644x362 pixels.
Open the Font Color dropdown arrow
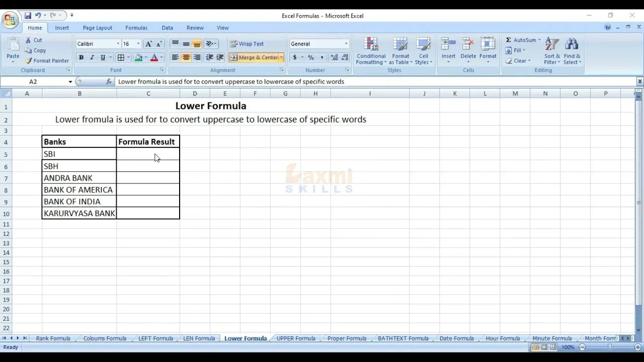(161, 57)
